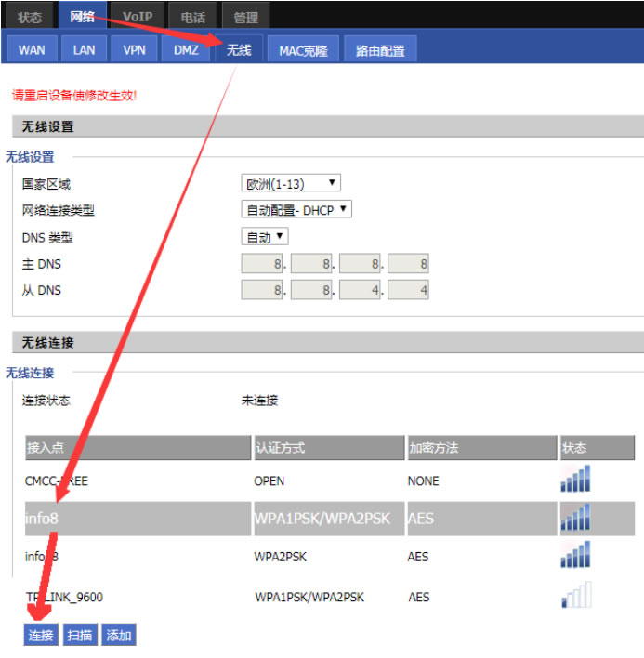The width and height of the screenshot is (644, 658).
Task: Click the 添加 add button
Action: click(119, 636)
